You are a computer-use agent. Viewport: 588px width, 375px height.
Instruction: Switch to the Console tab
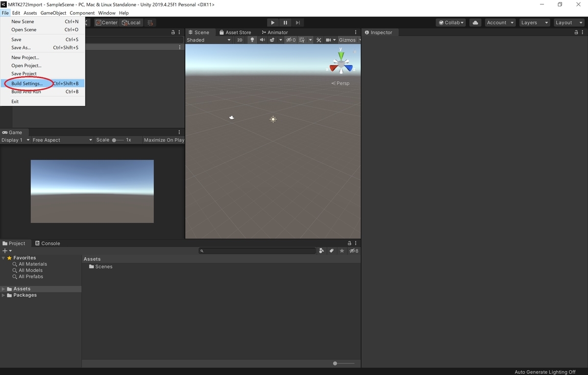[48, 243]
